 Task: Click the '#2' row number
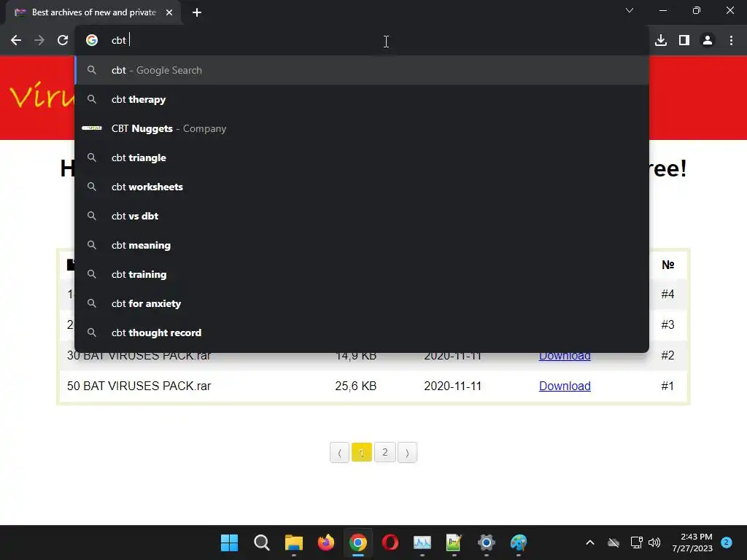[x=667, y=355]
